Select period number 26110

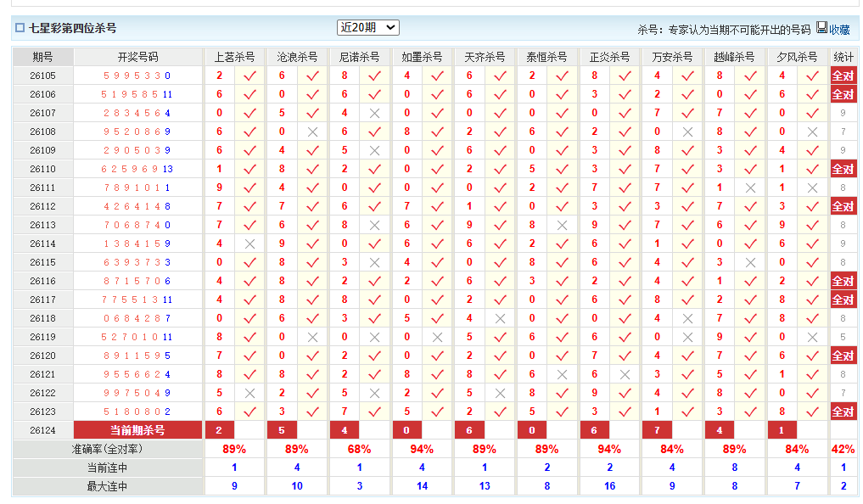[43, 169]
